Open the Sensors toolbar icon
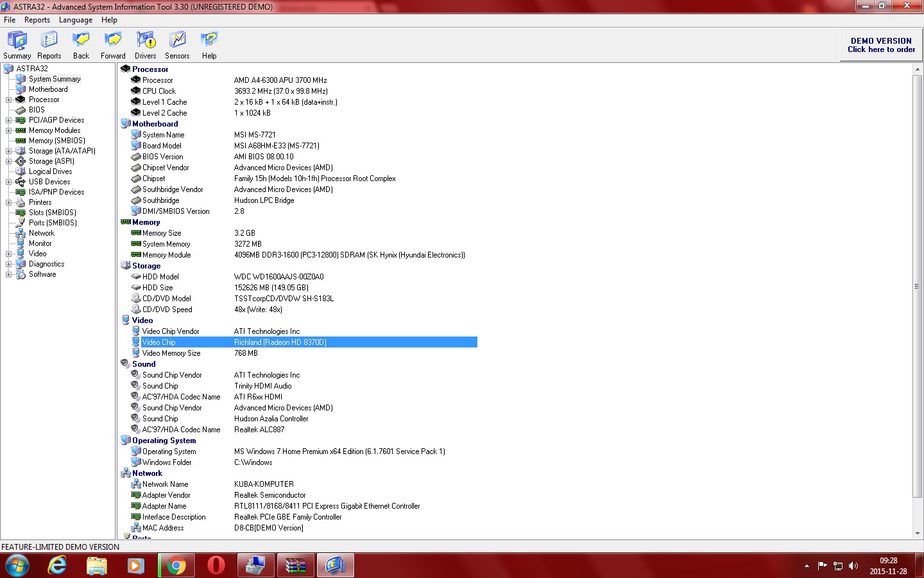The width and height of the screenshot is (924, 578). pos(177,45)
